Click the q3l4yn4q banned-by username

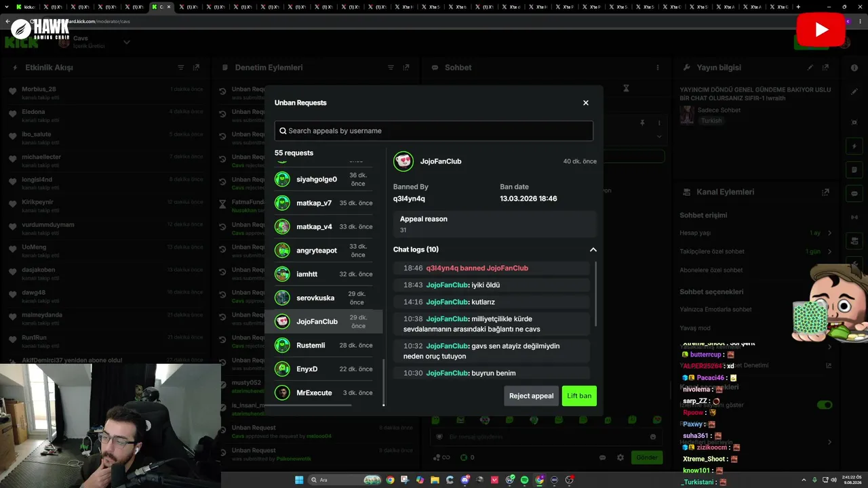[x=409, y=199]
